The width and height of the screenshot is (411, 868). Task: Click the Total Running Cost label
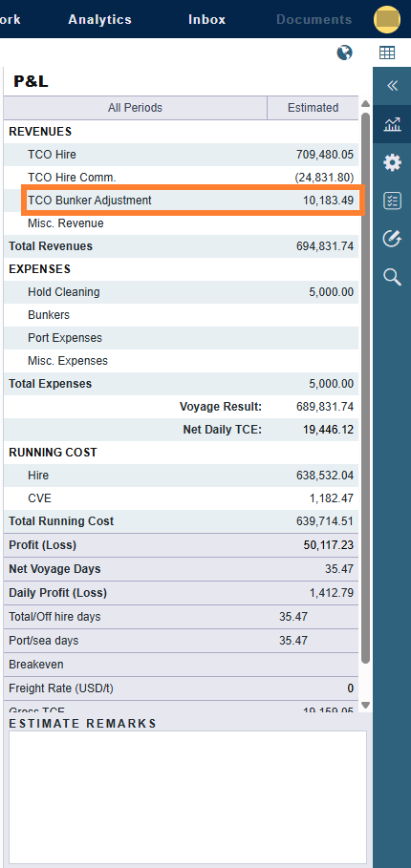click(61, 521)
